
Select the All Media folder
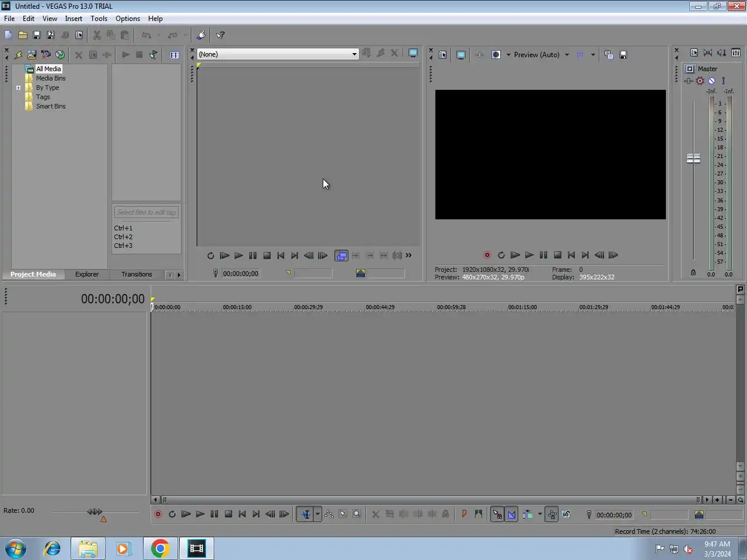point(48,69)
